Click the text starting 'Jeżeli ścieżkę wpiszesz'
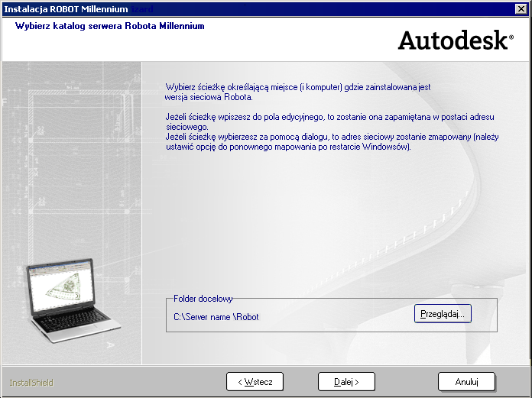The height and width of the screenshot is (398, 532). pos(329,121)
